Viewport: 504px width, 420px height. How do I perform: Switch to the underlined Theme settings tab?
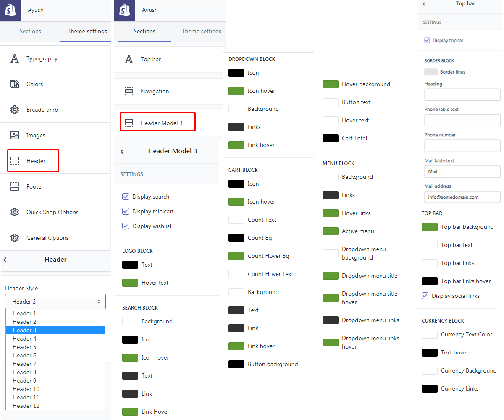pyautogui.click(x=87, y=31)
